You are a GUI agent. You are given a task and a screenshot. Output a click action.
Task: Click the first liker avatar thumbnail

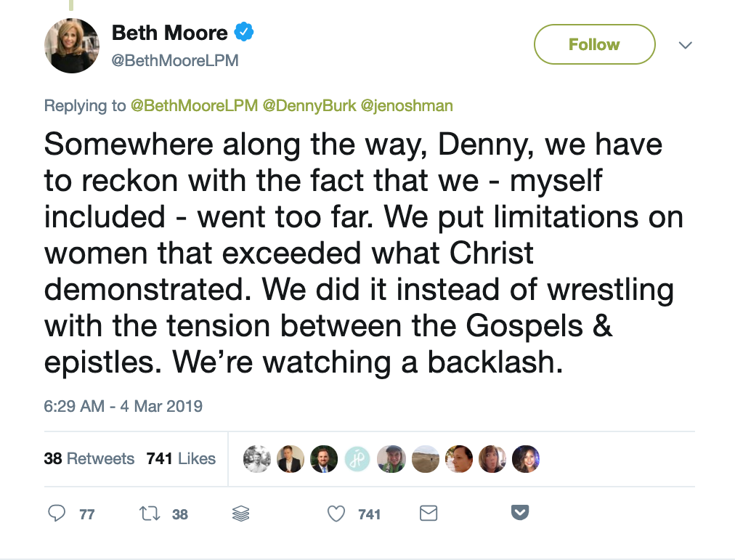(x=257, y=458)
